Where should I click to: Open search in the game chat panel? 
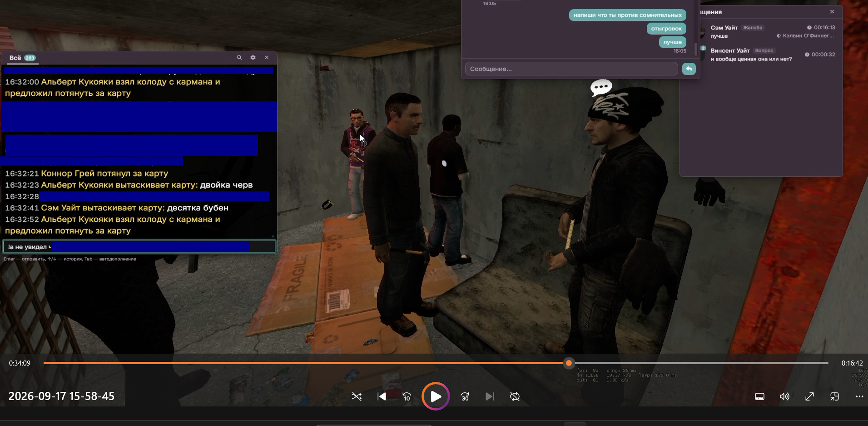(239, 57)
